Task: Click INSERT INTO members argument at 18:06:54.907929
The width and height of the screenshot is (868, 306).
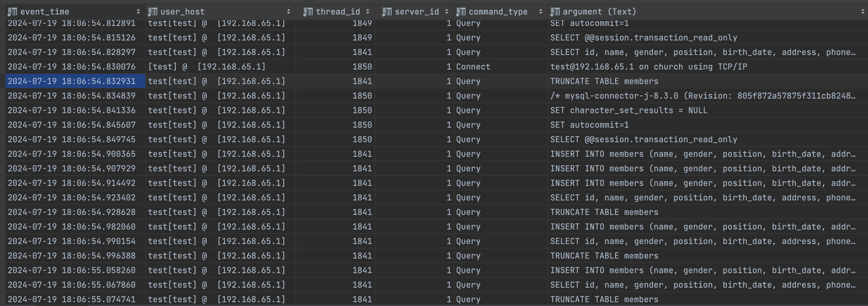Action: click(708, 168)
